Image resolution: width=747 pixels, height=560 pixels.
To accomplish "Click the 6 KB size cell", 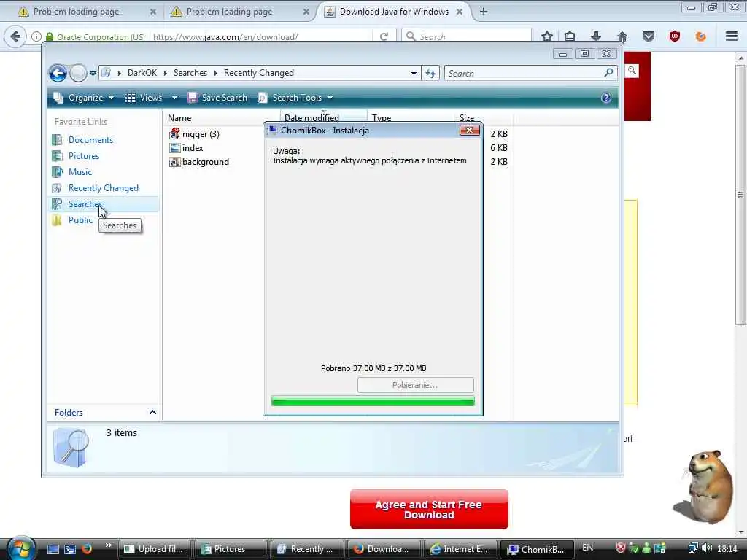I will [x=499, y=148].
